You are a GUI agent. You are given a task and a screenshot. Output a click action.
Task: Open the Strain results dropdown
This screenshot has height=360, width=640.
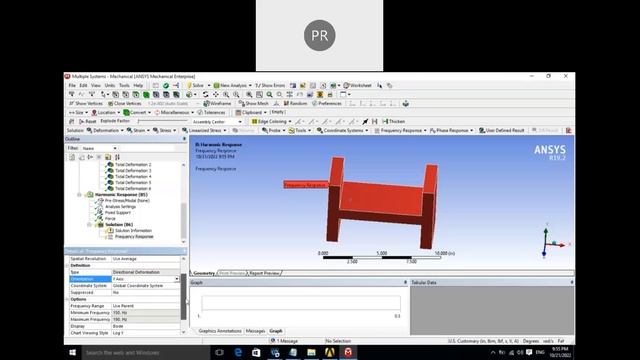coord(138,130)
